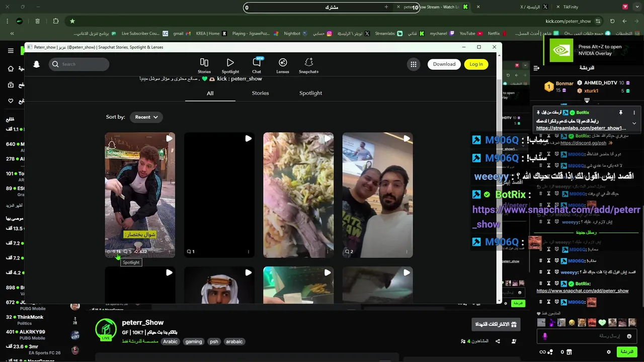
Task: Open Lenses in Snapchat top navigation
Action: pos(283,65)
